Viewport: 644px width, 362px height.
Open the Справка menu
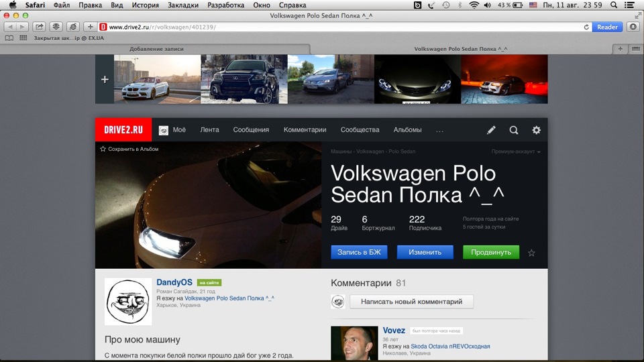(x=292, y=5)
